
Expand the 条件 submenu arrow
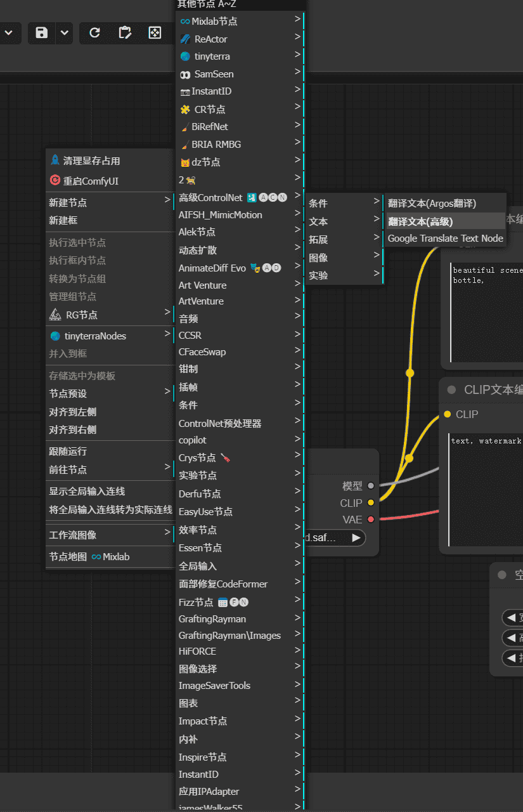pos(377,202)
